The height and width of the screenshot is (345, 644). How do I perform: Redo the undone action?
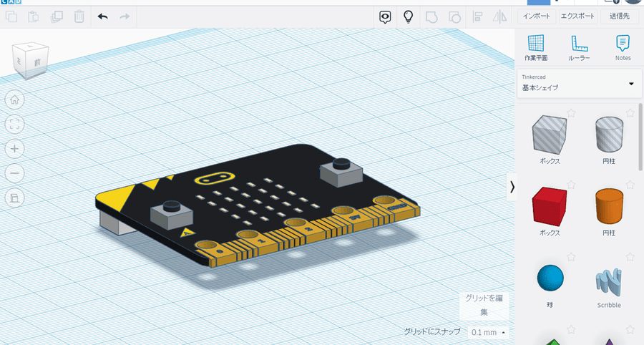pos(125,17)
